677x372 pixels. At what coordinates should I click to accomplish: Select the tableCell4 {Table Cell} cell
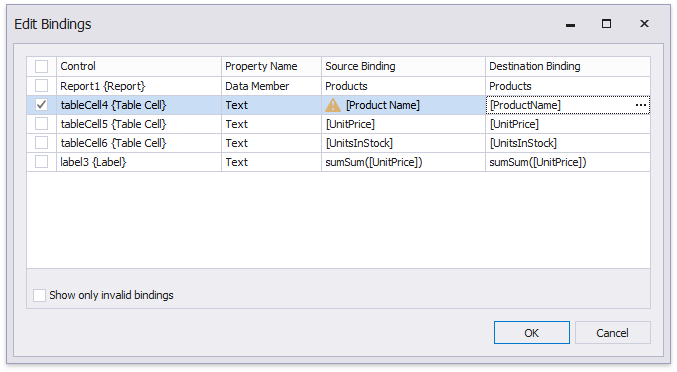click(x=139, y=105)
